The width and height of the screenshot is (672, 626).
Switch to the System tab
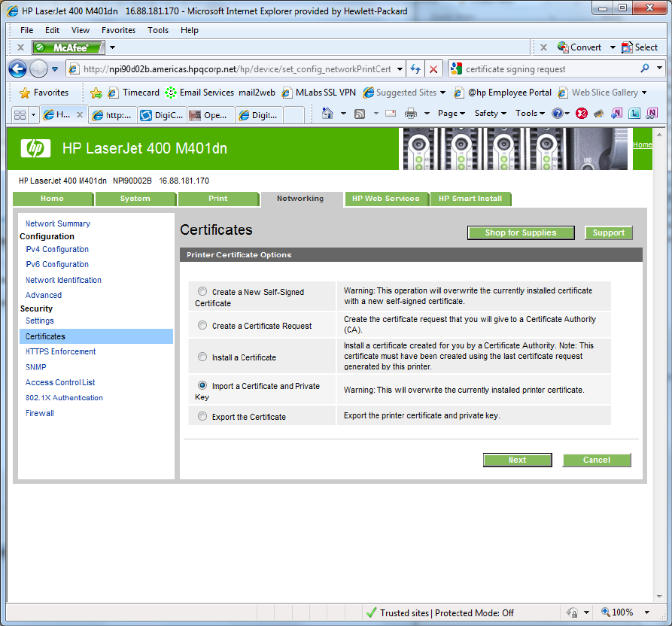point(135,199)
